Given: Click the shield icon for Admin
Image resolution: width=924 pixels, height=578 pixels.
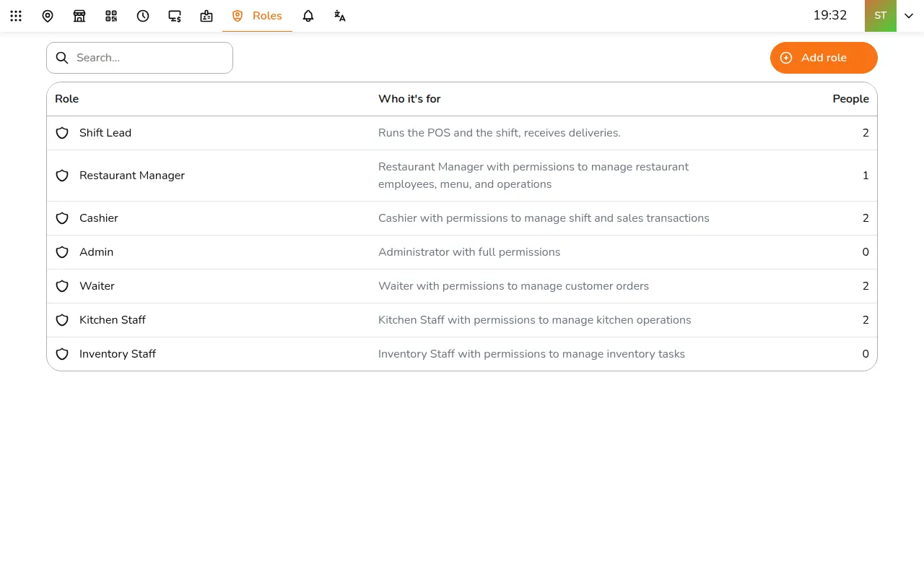Looking at the screenshot, I should click(62, 252).
